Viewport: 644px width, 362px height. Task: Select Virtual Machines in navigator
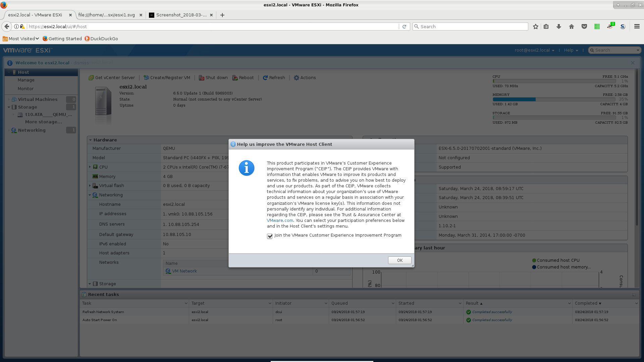click(x=38, y=100)
